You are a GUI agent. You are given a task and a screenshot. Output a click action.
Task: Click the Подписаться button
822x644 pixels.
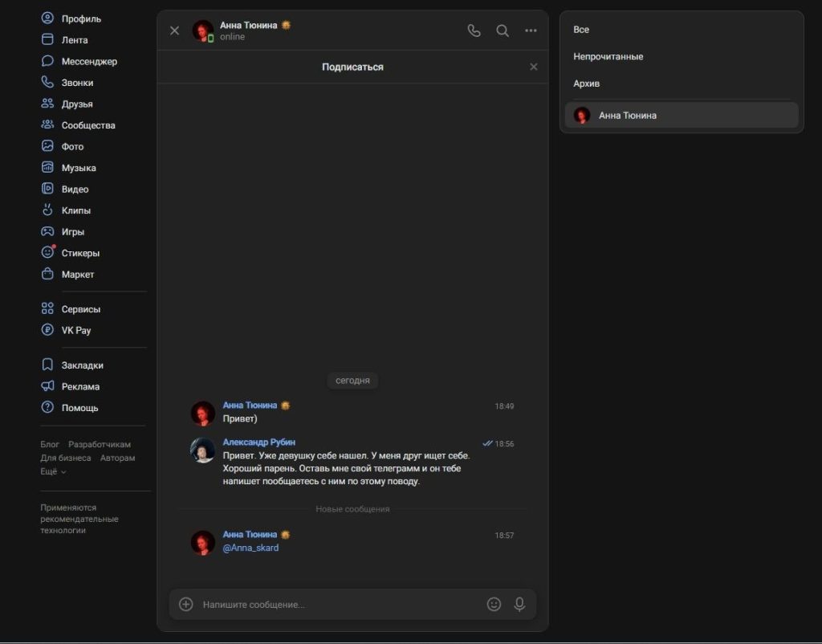(352, 67)
